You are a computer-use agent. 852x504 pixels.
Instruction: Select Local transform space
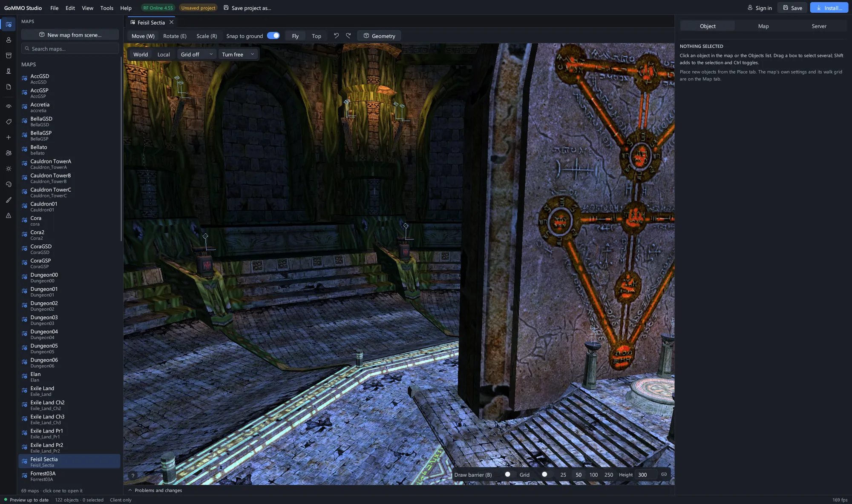[164, 54]
